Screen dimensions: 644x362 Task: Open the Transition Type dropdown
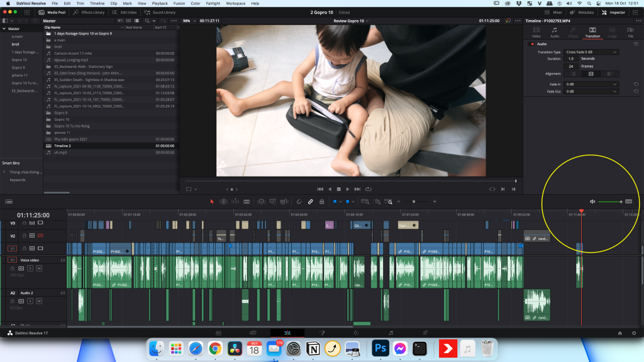click(x=591, y=52)
